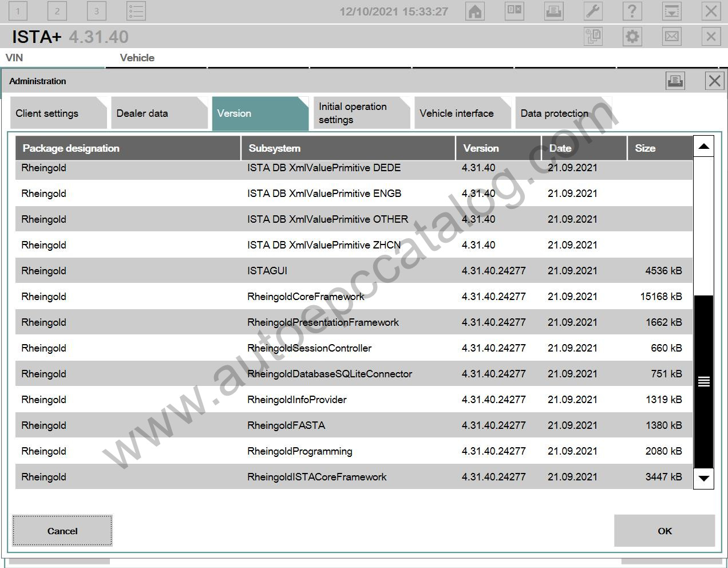
Task: Select the ISTA DB XmlValuePrimitive ENGB row
Action: click(354, 194)
